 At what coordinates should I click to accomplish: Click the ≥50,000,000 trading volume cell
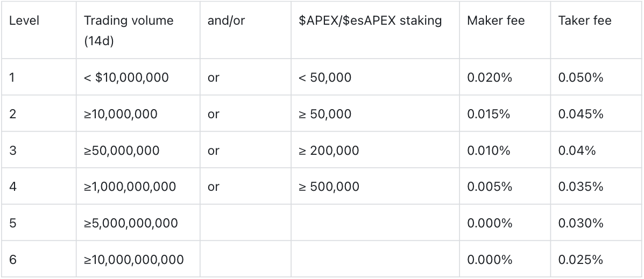point(122,151)
